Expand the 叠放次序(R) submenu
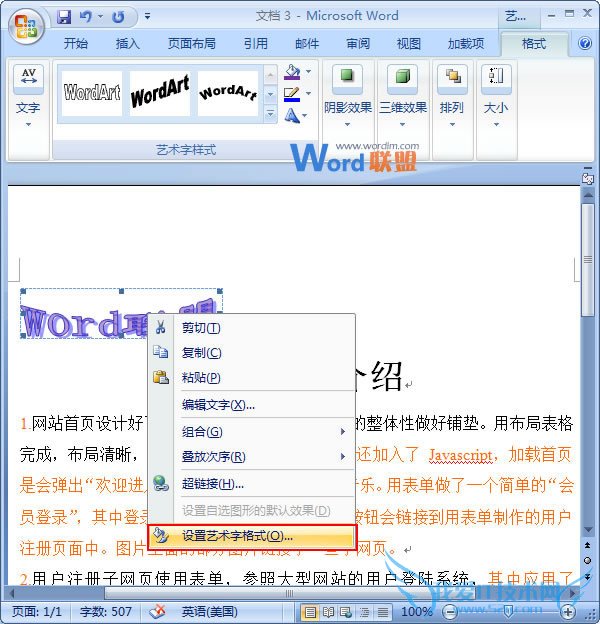Viewport: 600px width, 624px height. click(251, 456)
